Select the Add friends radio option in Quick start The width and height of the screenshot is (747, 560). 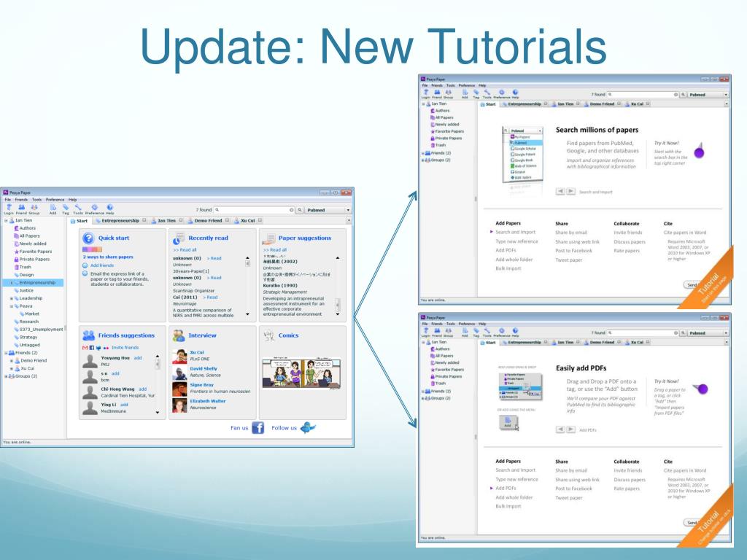tap(85, 265)
